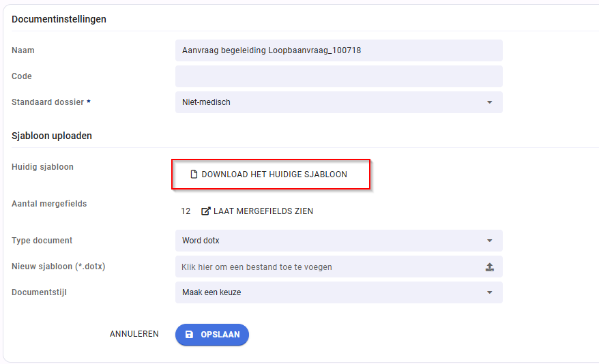Save settings with Opslaan button
The image size is (599, 364).
[212, 335]
